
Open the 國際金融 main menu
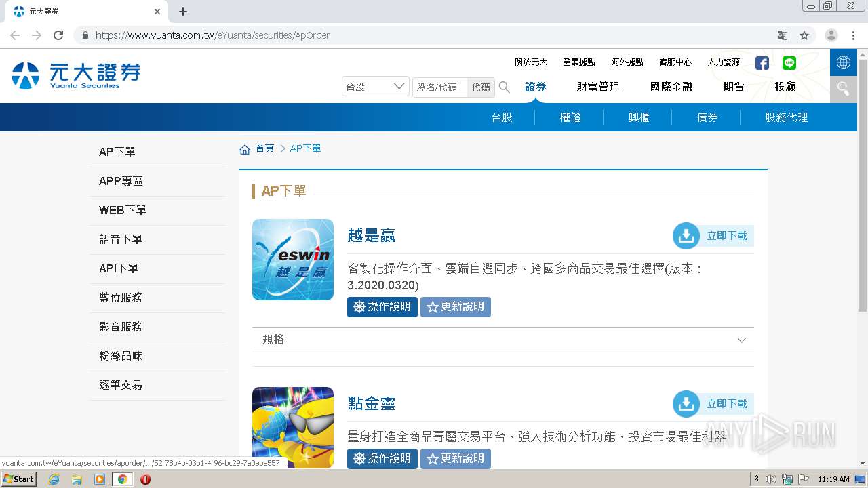click(671, 87)
